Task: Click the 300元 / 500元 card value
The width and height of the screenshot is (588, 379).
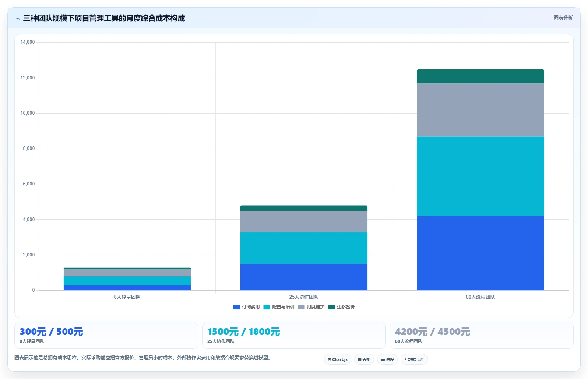Action: click(51, 332)
